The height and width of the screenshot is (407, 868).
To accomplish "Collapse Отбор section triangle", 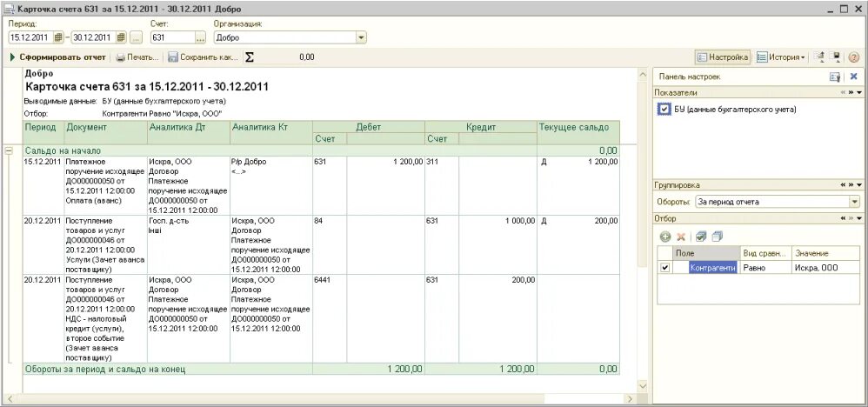I will coord(858,219).
